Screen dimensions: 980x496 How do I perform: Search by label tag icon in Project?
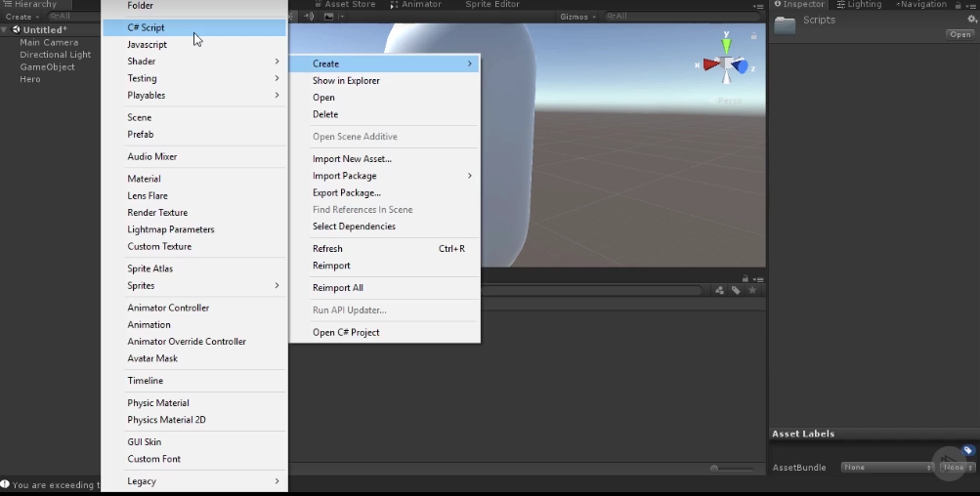tap(736, 291)
